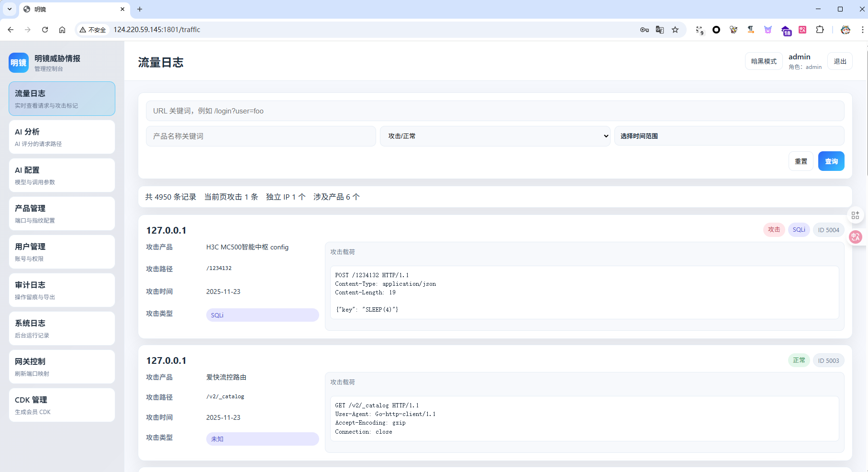This screenshot has height=472, width=868.
Task: Click the translate page icon in address bar
Action: 660,30
